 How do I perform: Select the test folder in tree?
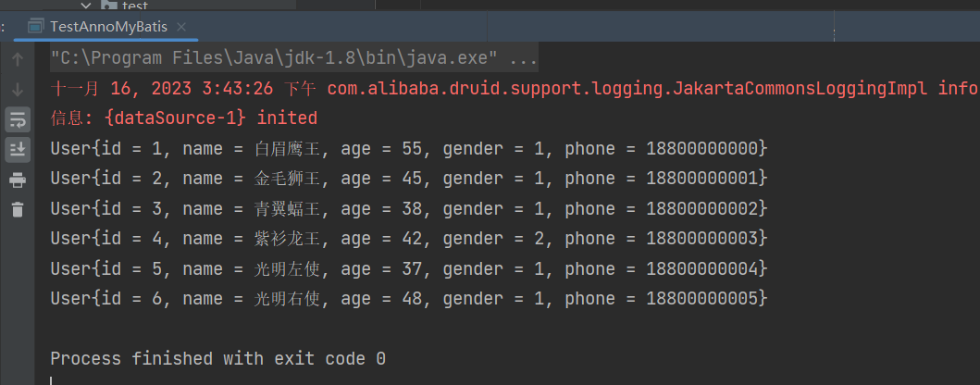click(x=135, y=6)
